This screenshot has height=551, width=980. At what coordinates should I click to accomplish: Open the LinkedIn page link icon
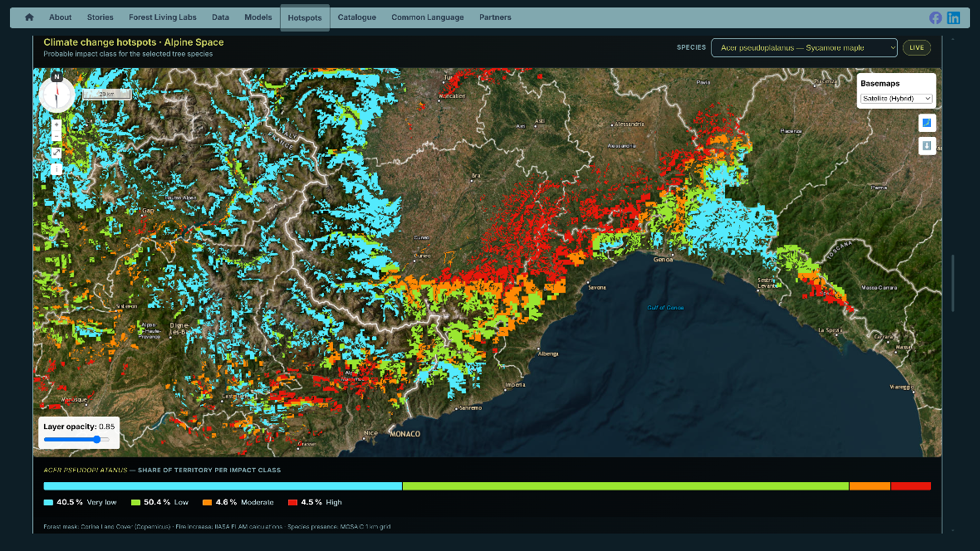click(953, 18)
